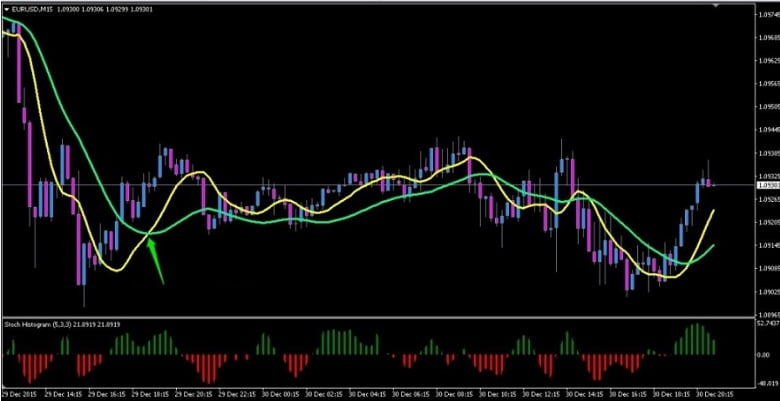Click the 1.0950 price axis label

click(768, 106)
